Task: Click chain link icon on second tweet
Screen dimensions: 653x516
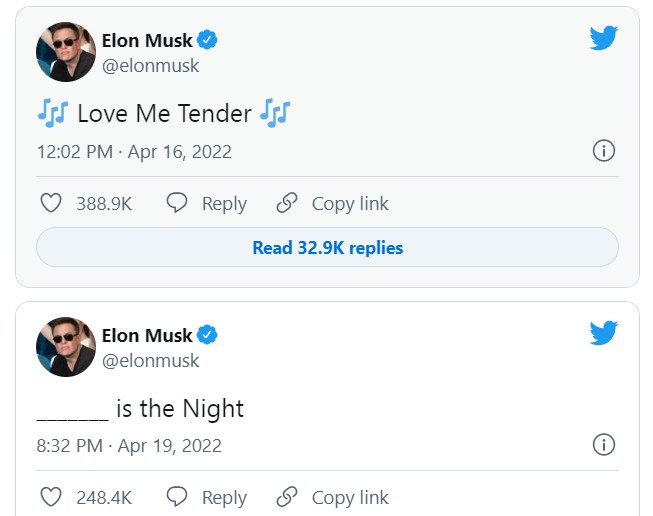Action: (x=287, y=497)
